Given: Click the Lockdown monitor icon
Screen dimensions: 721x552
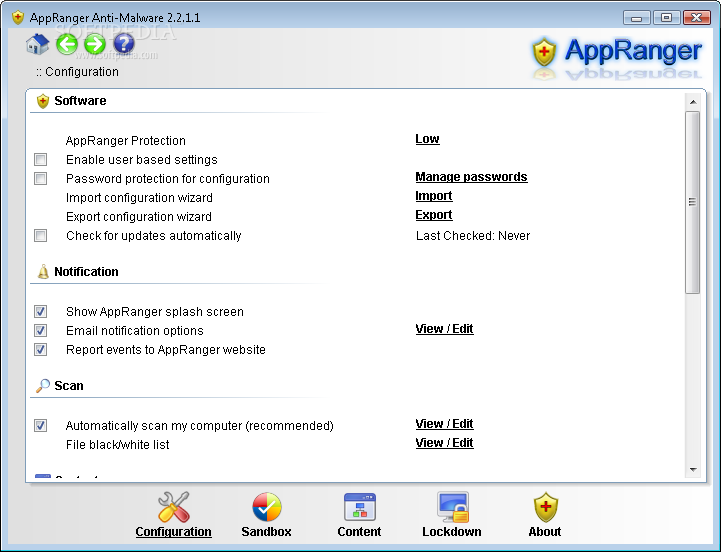Looking at the screenshot, I should (x=453, y=507).
